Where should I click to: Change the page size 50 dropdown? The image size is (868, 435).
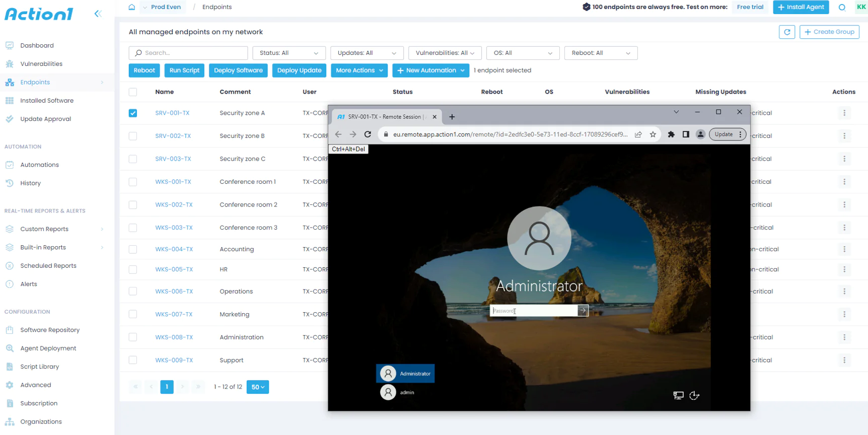pyautogui.click(x=258, y=387)
